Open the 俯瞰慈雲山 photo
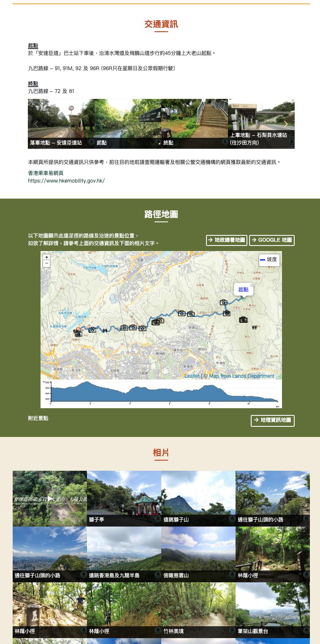Screen dimensions: 320x644 point(198,554)
